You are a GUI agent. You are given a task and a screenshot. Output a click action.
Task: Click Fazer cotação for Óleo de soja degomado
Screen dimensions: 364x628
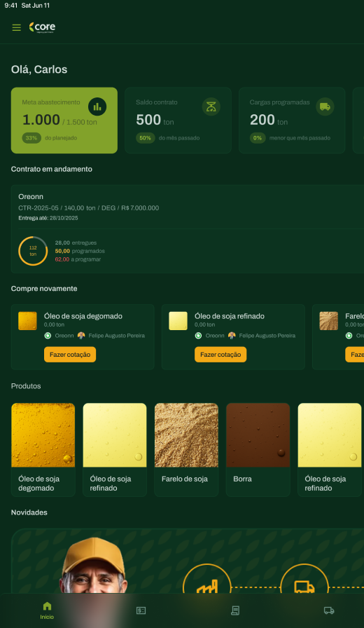70,355
